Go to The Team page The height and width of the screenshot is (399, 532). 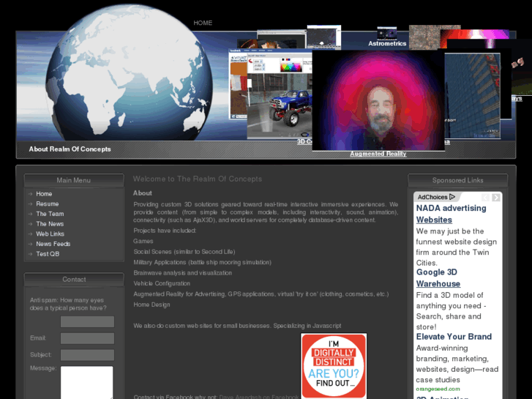click(50, 214)
